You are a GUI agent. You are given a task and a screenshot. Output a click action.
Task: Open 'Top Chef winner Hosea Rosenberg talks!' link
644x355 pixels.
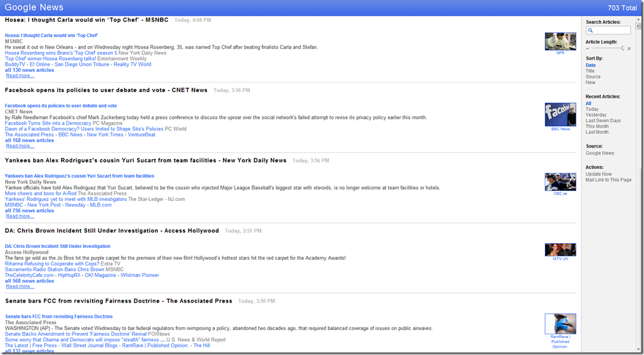[51, 59]
